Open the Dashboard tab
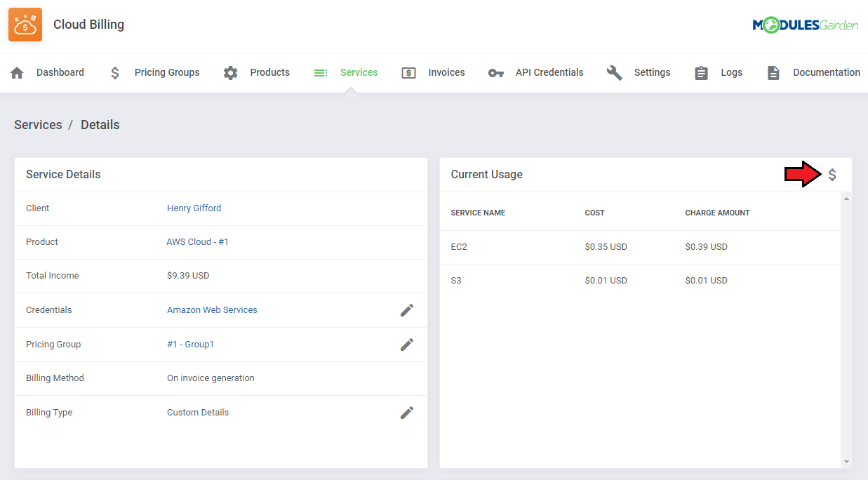Image resolution: width=868 pixels, height=480 pixels. coord(60,72)
